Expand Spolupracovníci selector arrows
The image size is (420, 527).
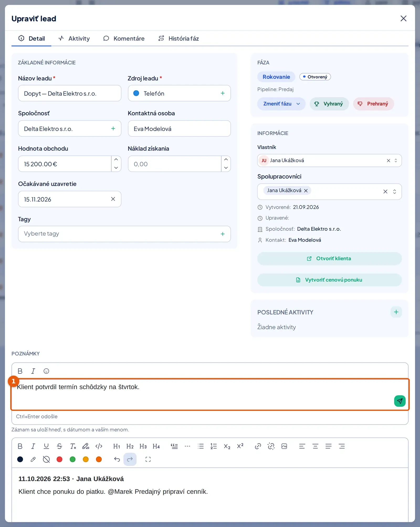coord(394,192)
